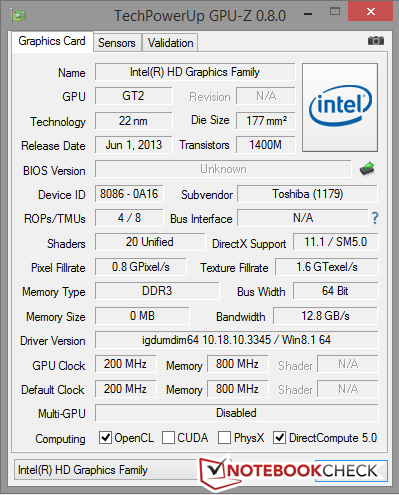Click the 8086 - 0A16 Device ID
Viewport: 399px width, 495px height.
(129, 194)
